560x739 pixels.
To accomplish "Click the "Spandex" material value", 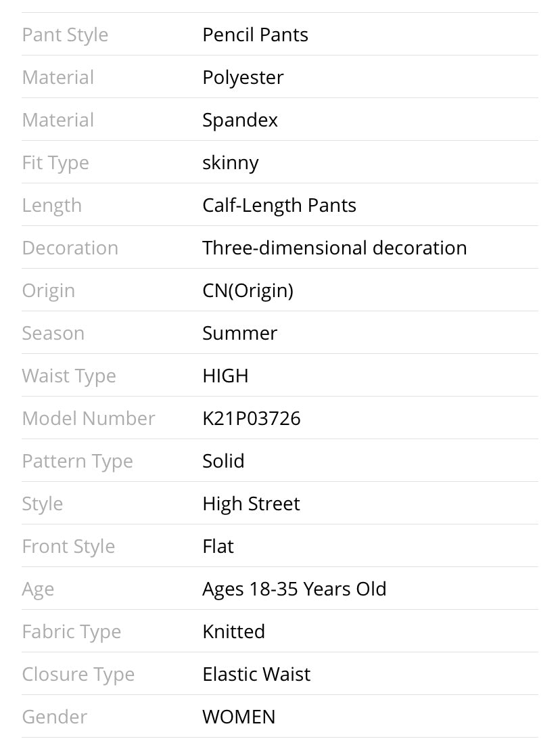I will [x=240, y=120].
